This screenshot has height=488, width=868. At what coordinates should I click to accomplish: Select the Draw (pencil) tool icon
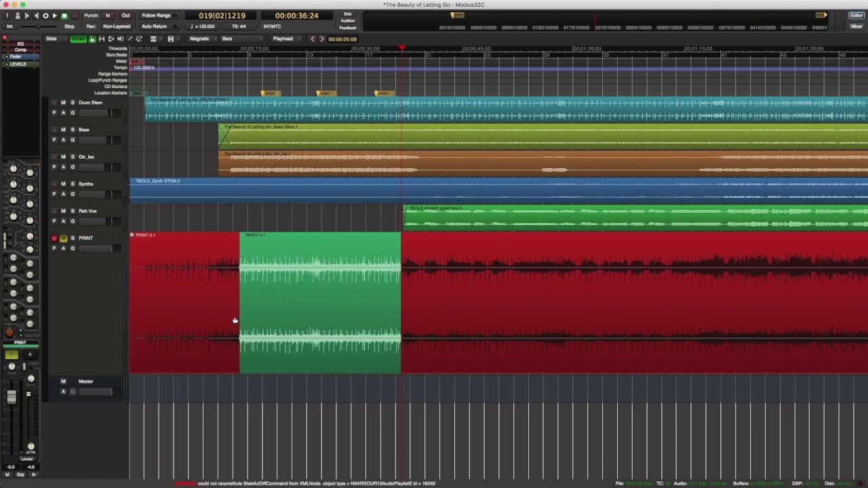click(130, 39)
